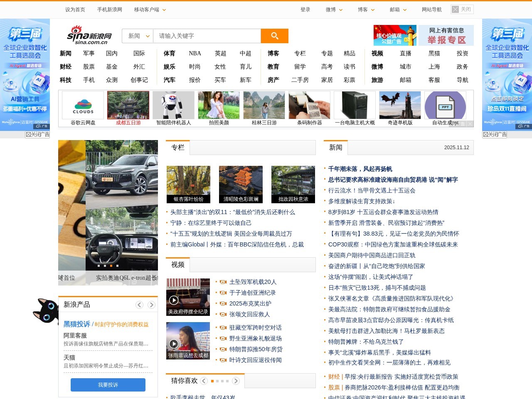The height and width of the screenshot is (399, 532).
Task: Click the next arrow in 猜你喜欢 section
Action: click(x=236, y=380)
